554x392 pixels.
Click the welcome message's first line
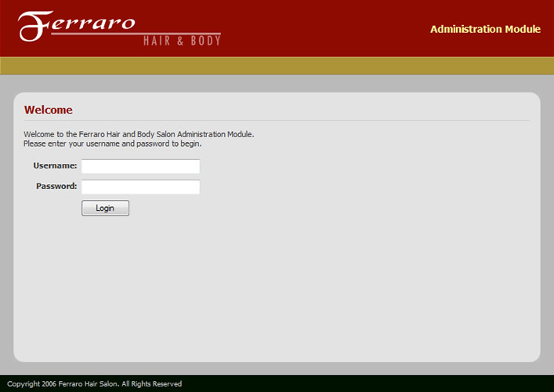click(x=139, y=134)
